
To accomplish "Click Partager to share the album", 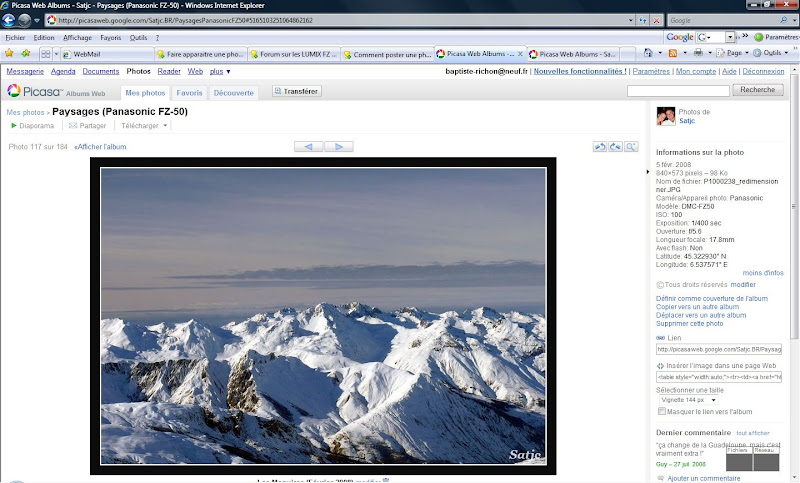I will click(87, 125).
